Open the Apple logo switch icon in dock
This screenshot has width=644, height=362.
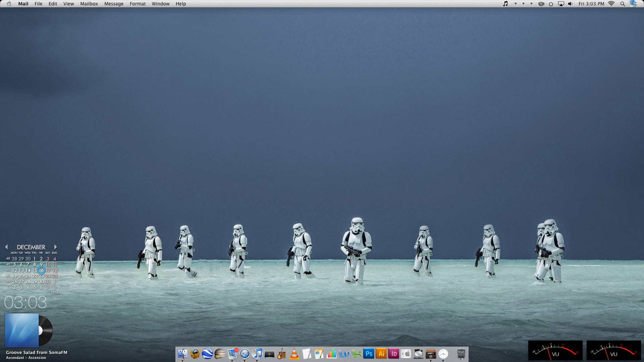tap(406, 354)
